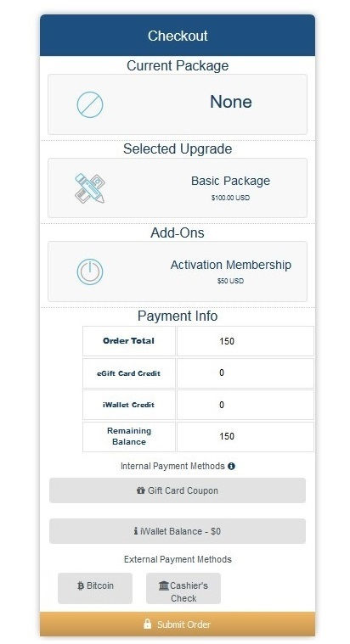The image size is (350, 644).
Task: Click the circle-slash icon beside None
Action: click(x=90, y=104)
